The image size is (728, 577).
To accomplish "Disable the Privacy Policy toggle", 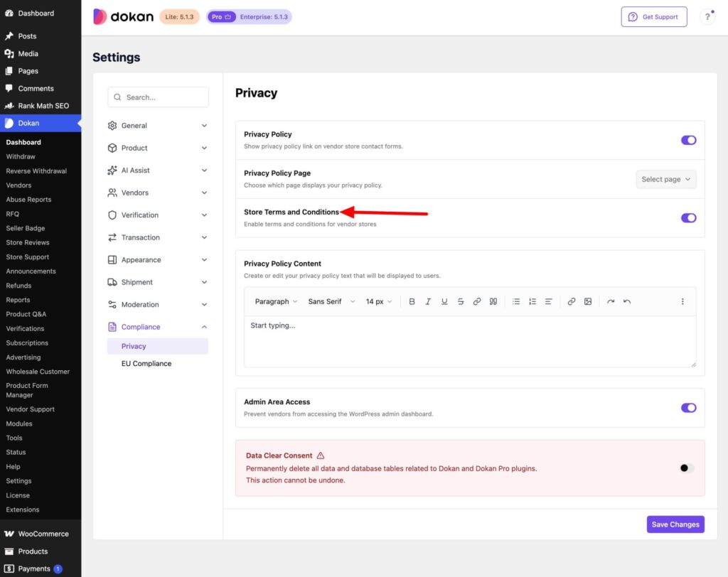I will (688, 140).
